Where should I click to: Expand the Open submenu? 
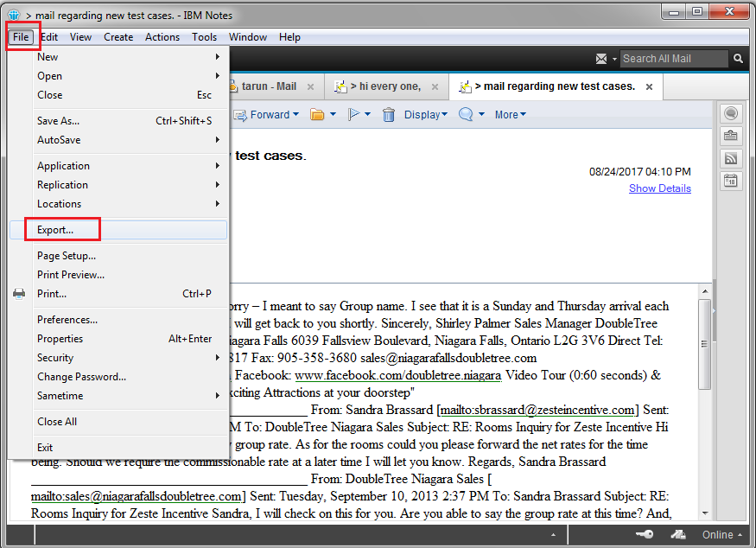point(118,76)
